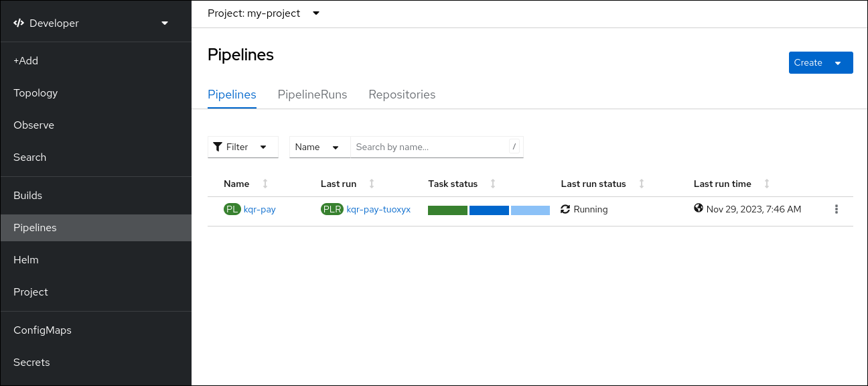This screenshot has height=386, width=868.
Task: Click the Running status sync icon
Action: pyautogui.click(x=565, y=209)
